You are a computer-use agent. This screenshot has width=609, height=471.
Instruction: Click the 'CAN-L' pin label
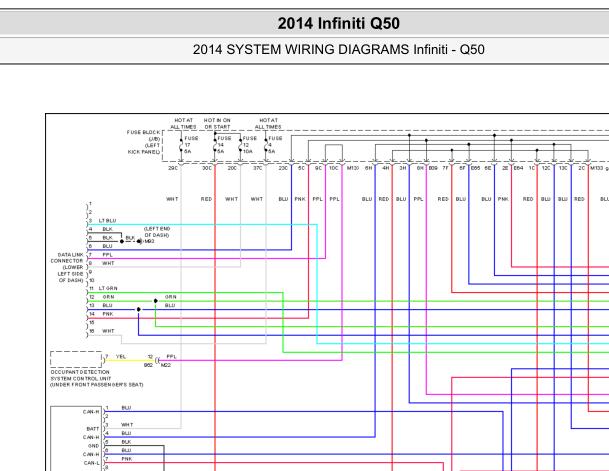92,463
